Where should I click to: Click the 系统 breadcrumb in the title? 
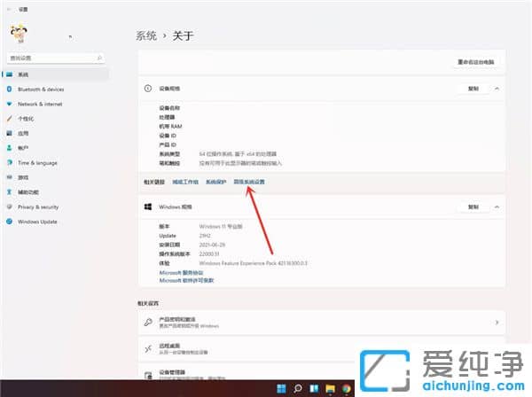(x=146, y=35)
